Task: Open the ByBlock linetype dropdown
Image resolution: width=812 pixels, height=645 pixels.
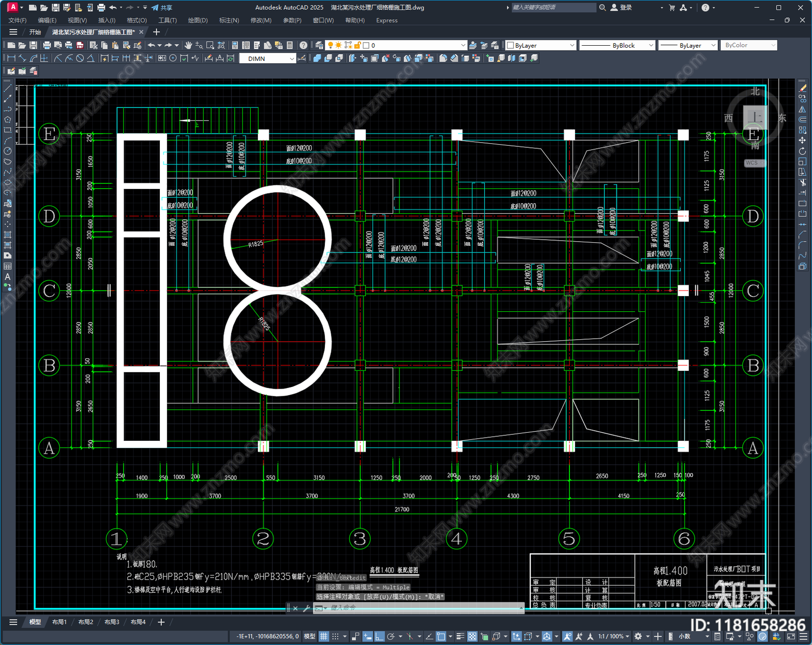Action: point(651,45)
